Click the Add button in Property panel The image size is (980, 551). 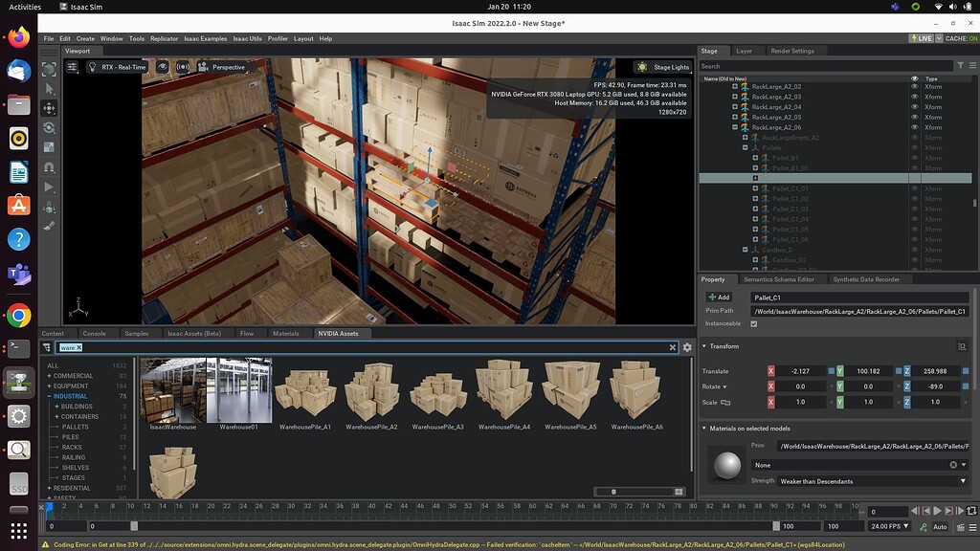click(718, 298)
